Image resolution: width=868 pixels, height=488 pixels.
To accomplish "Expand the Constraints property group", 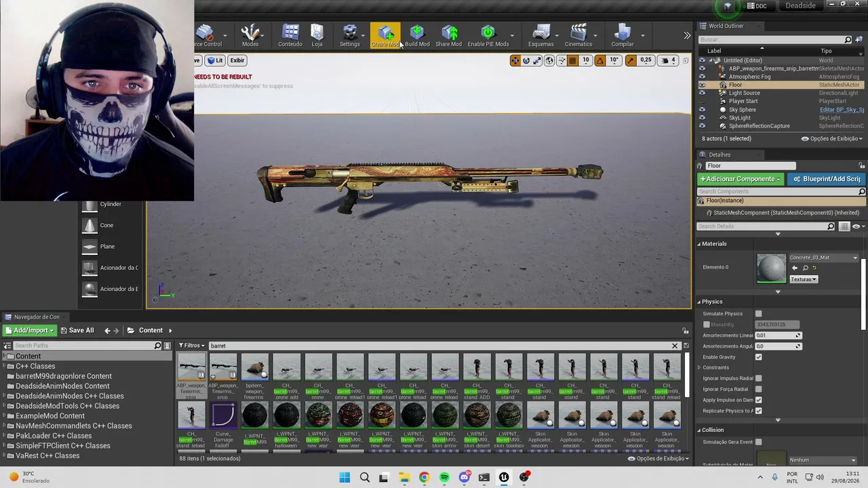I will (x=699, y=367).
